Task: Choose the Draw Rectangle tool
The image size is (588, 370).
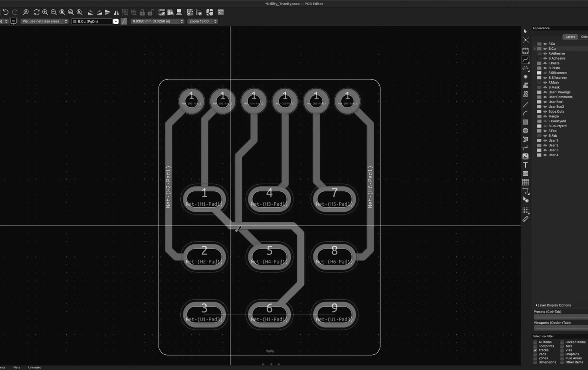Action: coord(525,122)
